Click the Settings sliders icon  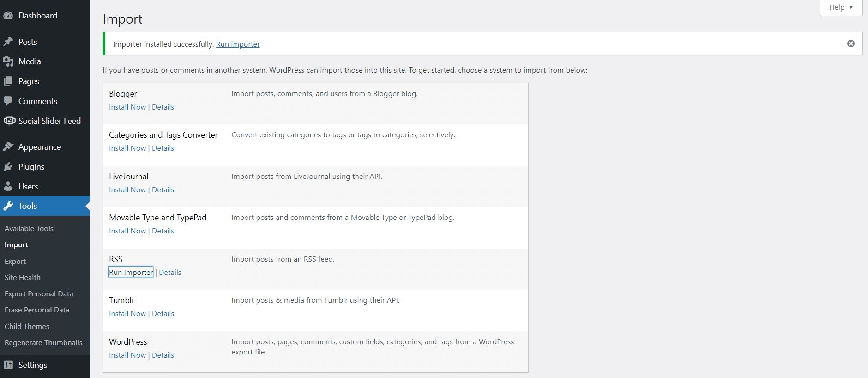(8, 365)
